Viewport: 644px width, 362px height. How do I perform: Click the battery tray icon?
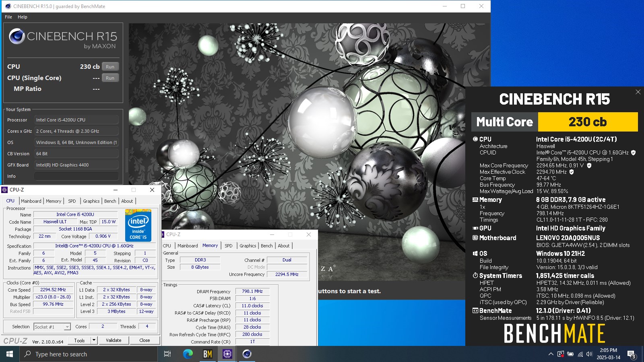(x=570, y=354)
